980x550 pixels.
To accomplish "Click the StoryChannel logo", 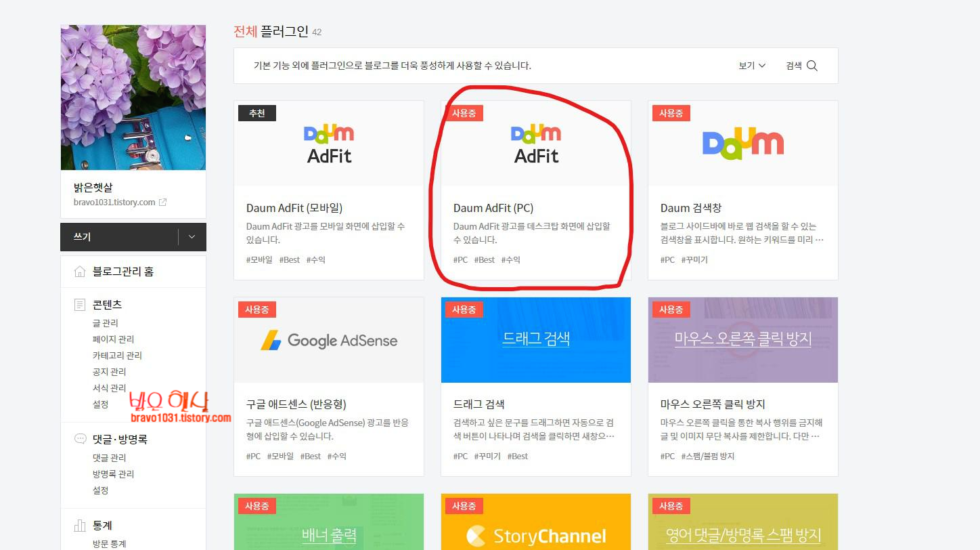I will point(536,536).
